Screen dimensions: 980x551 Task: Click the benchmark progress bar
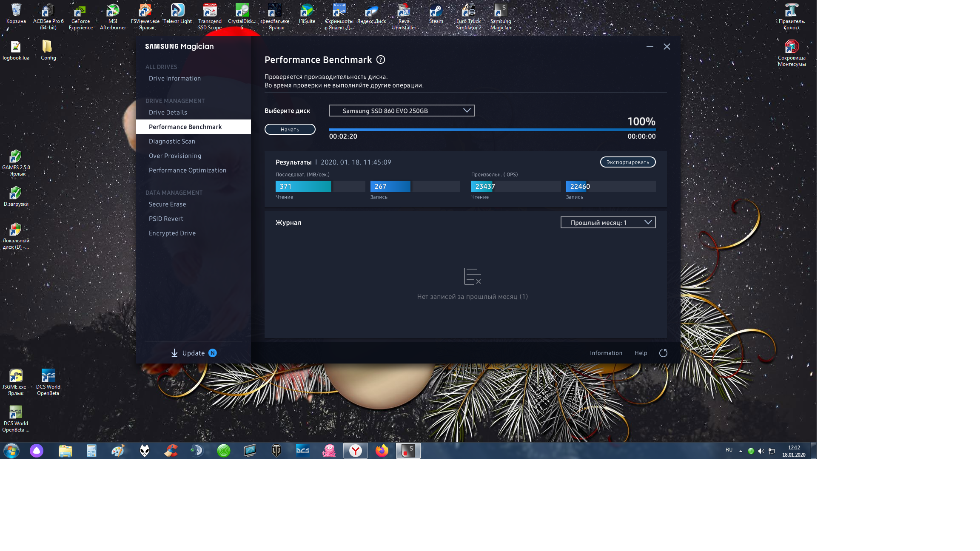[x=492, y=129]
